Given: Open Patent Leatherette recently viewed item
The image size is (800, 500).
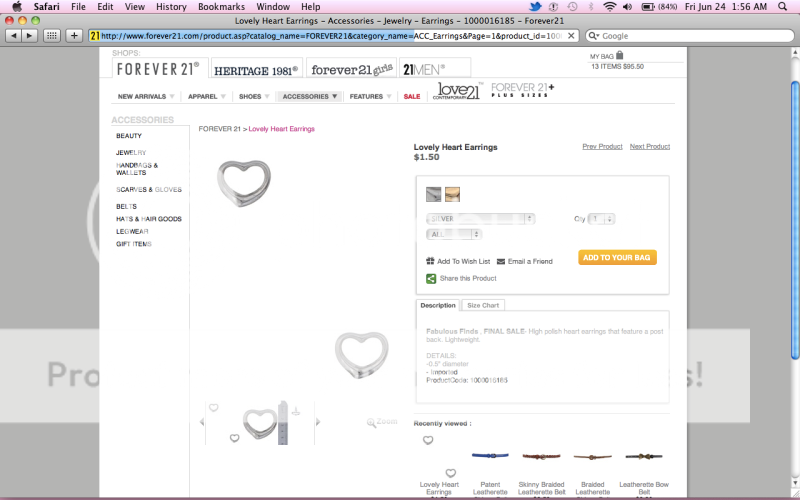Looking at the screenshot, I should 490,472.
